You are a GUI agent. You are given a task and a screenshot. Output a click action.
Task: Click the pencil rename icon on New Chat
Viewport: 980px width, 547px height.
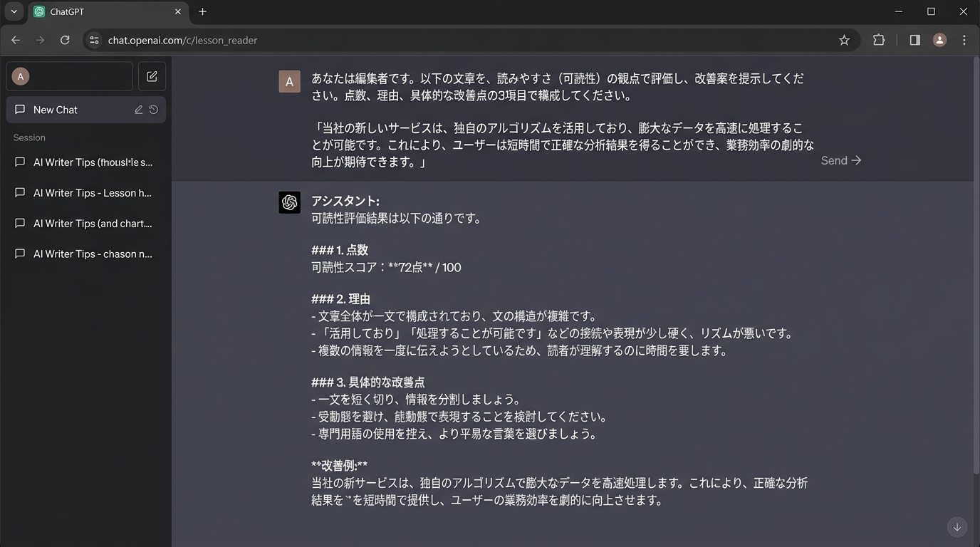click(x=139, y=110)
